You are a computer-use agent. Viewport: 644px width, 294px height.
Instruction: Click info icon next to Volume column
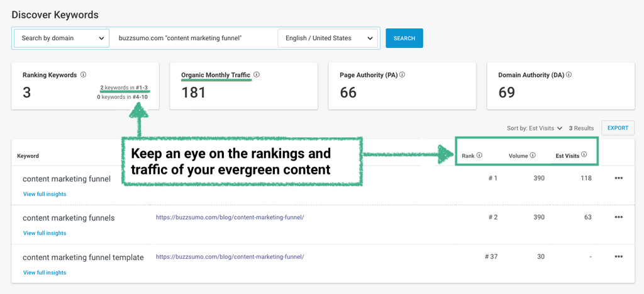coord(533,155)
